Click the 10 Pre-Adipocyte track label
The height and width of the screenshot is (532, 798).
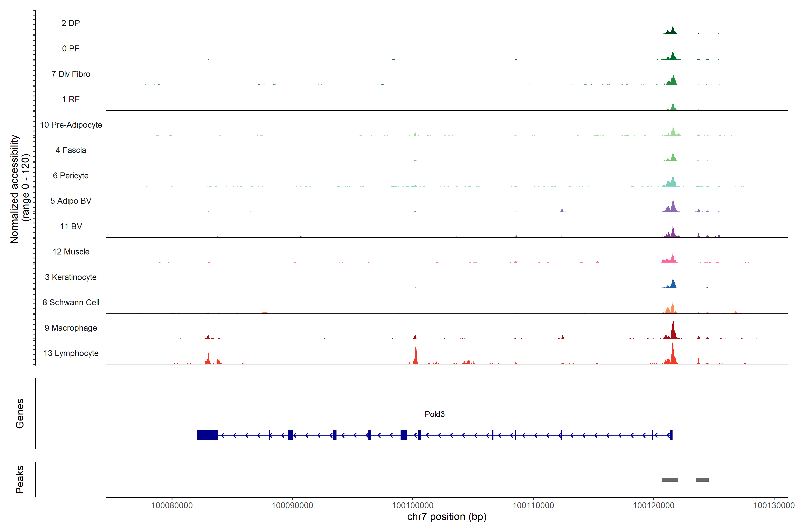(71, 125)
